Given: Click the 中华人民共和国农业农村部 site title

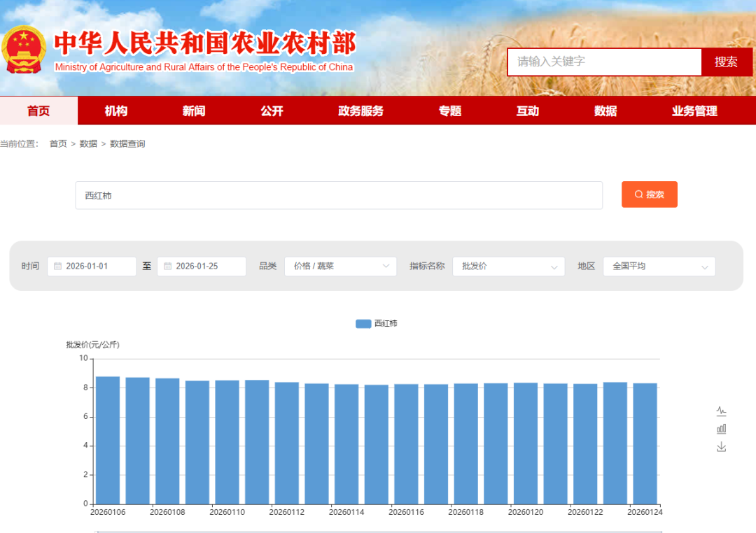Looking at the screenshot, I should (205, 43).
